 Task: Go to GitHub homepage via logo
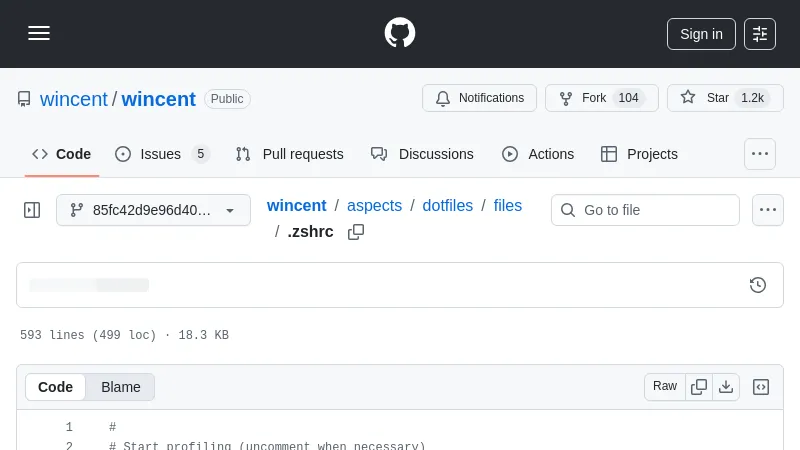click(400, 33)
